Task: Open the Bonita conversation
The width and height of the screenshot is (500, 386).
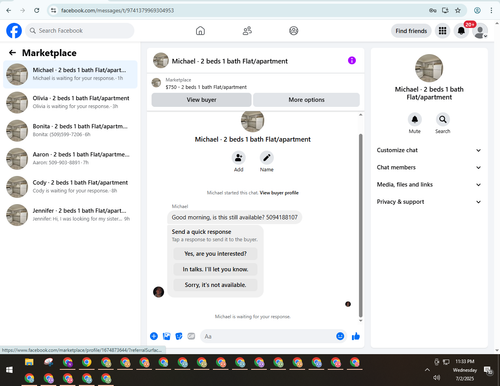Action: tap(70, 130)
